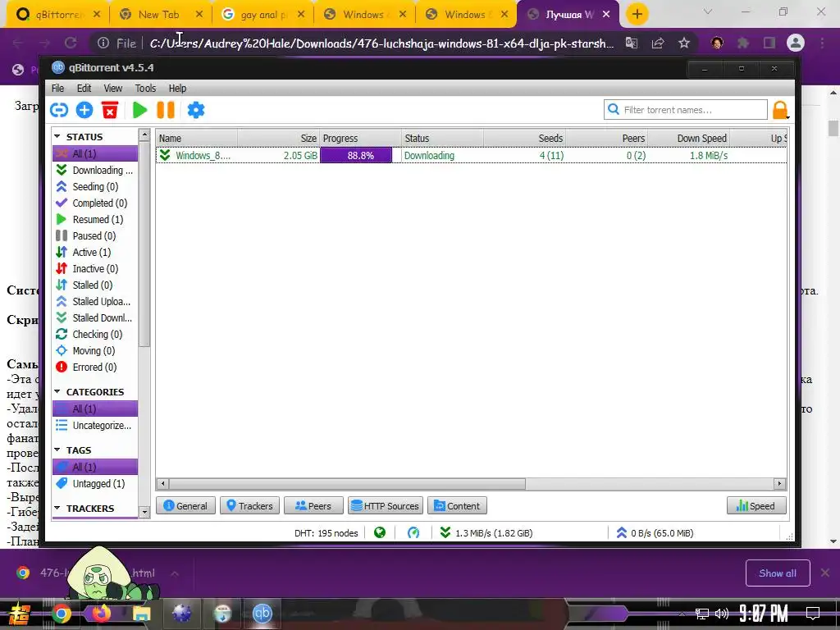Viewport: 840px width, 630px height.
Task: Select the Stalled Uploading filter
Action: pyautogui.click(x=95, y=302)
